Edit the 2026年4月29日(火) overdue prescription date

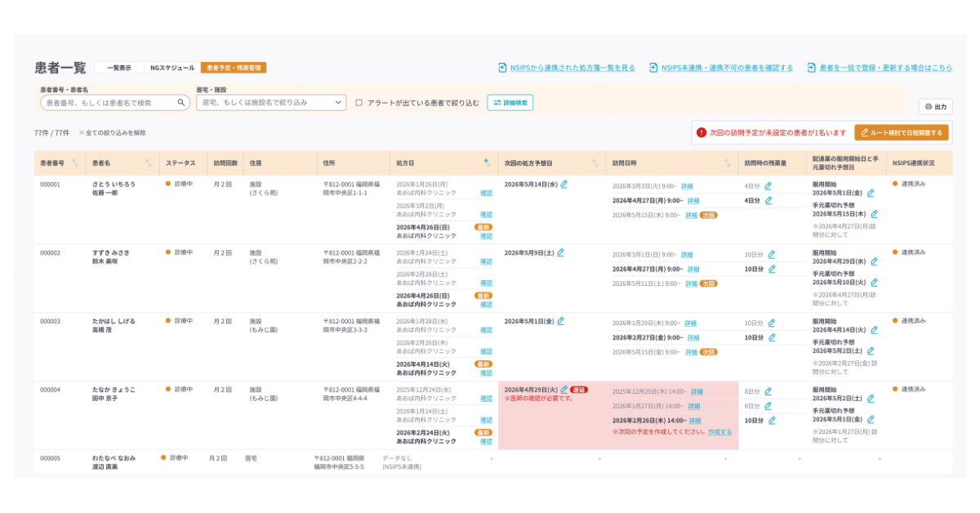(x=563, y=390)
